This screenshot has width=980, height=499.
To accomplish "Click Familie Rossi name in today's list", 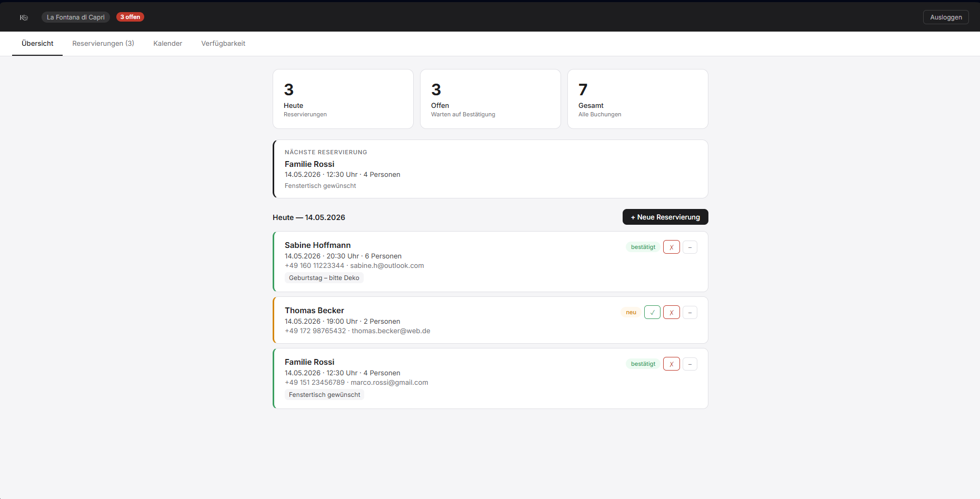I will point(309,362).
